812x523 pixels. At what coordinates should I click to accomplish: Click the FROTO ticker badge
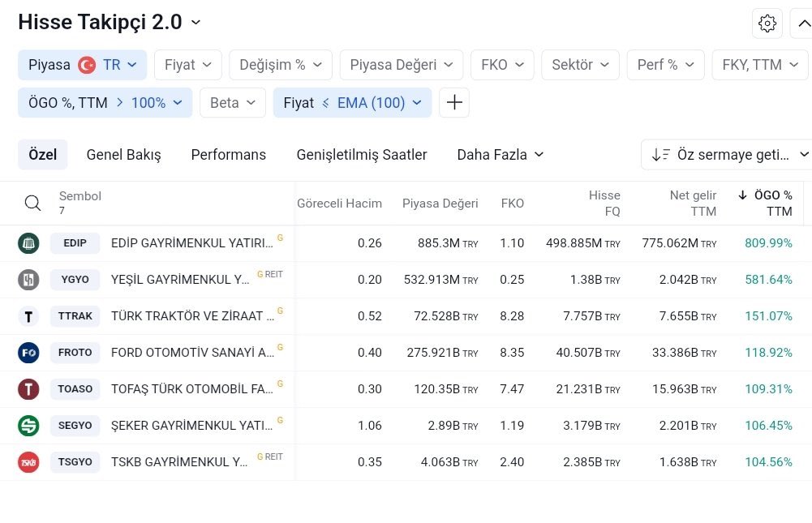(x=75, y=353)
